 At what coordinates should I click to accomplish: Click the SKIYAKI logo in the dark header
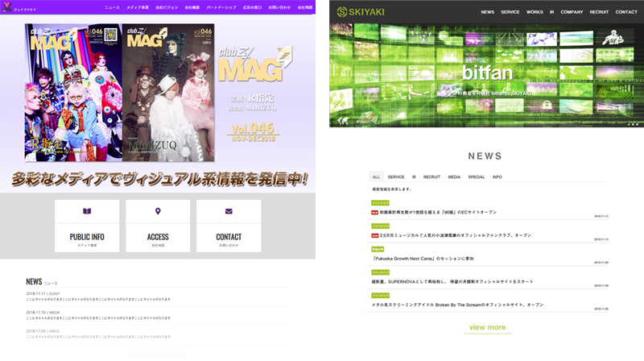tap(361, 12)
